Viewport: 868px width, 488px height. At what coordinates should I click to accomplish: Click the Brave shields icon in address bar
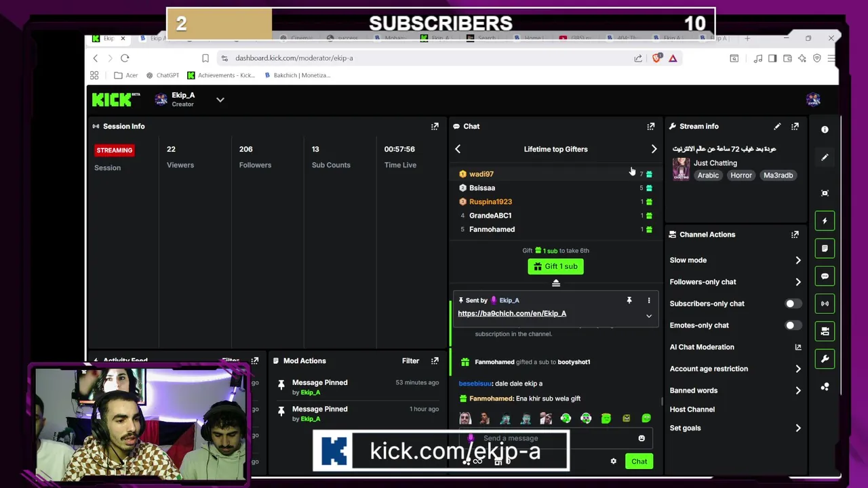tap(656, 58)
